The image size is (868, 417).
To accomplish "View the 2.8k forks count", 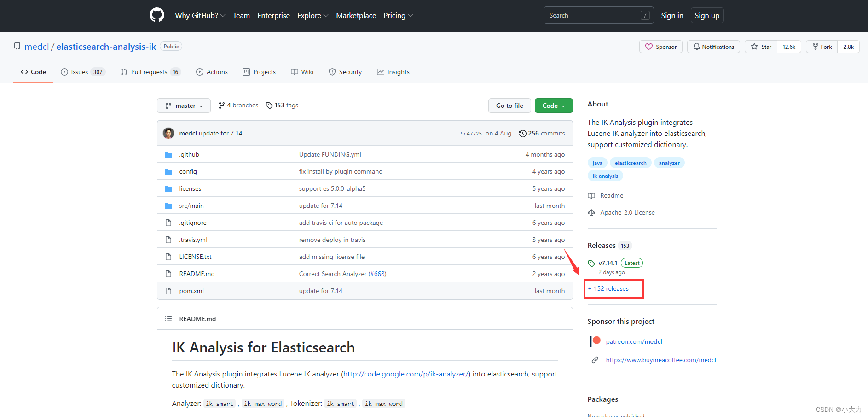I will tap(848, 47).
